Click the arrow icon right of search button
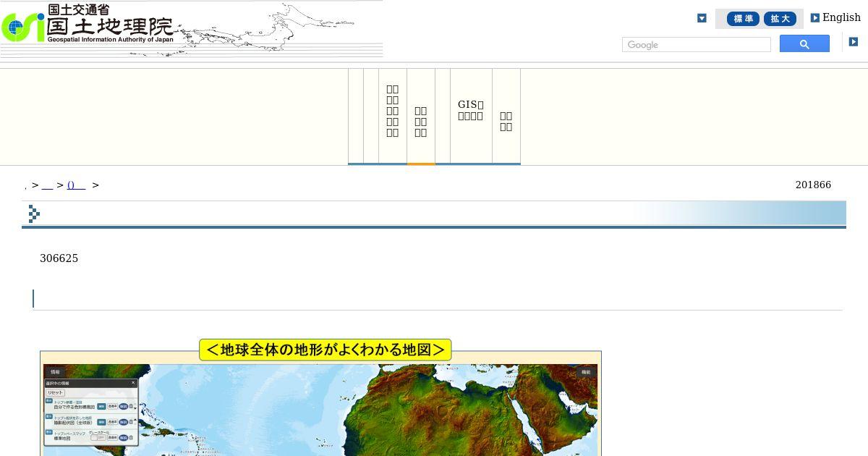The height and width of the screenshot is (456, 868). click(x=854, y=42)
